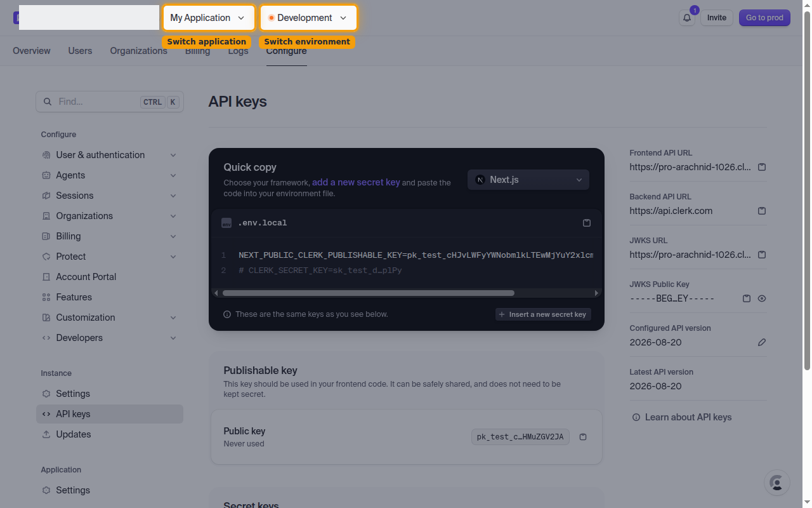The height and width of the screenshot is (508, 812).
Task: Edit the Configured API version with the pencil icon
Action: pos(762,342)
